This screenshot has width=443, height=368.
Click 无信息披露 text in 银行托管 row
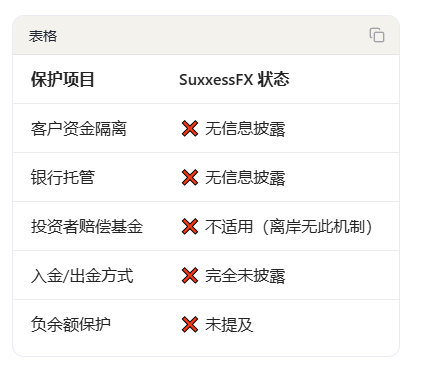click(x=245, y=178)
